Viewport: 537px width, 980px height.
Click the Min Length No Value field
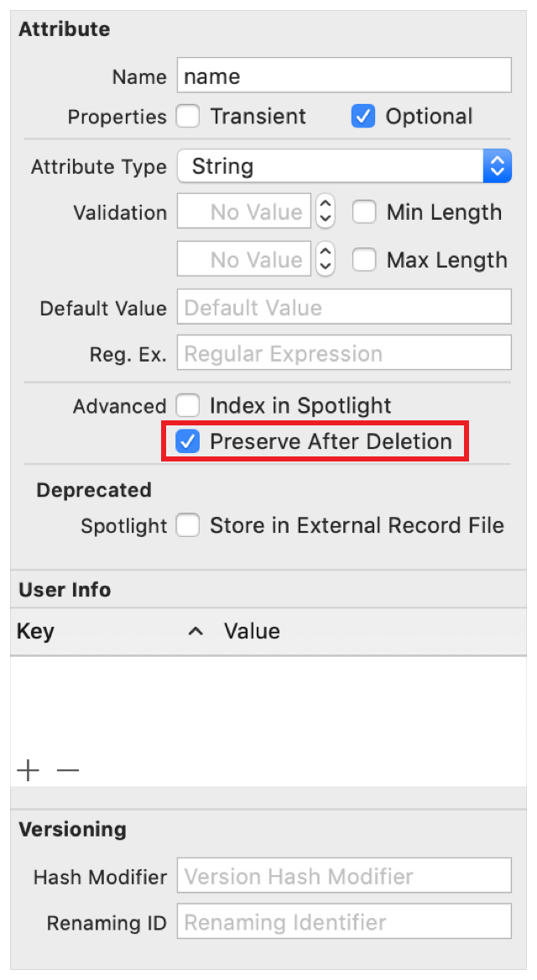243,212
